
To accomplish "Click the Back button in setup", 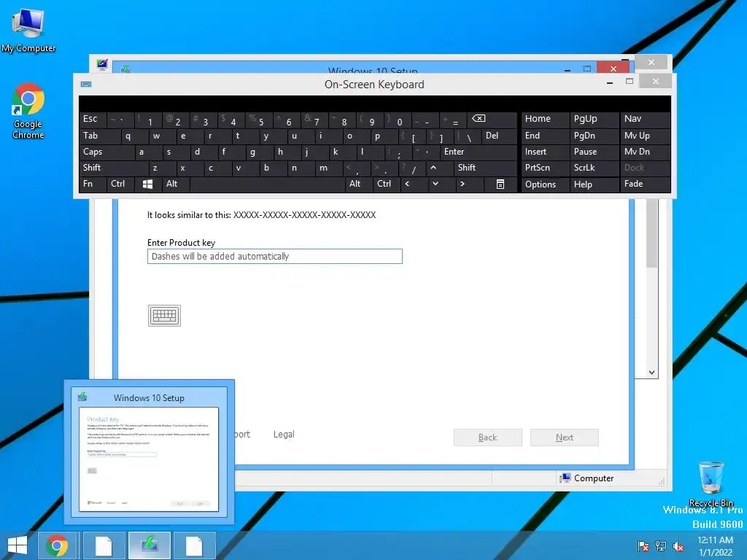I will [487, 437].
